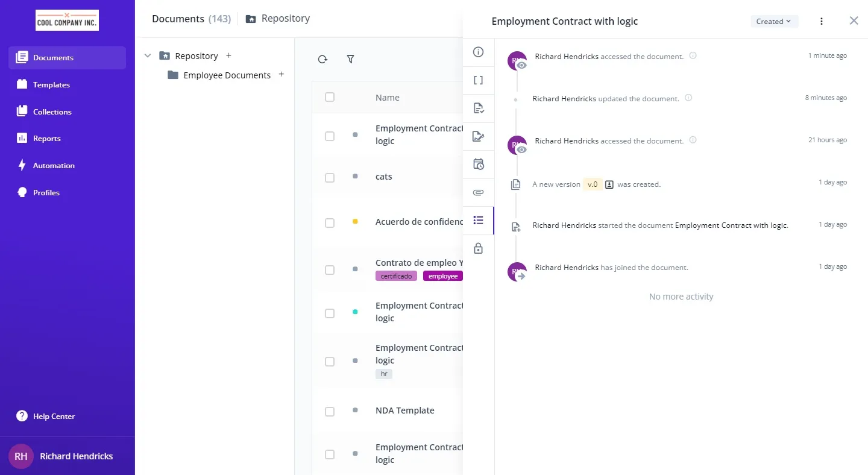This screenshot has height=475, width=868.
Task: Open the fields brackets panel icon
Action: coord(479,80)
